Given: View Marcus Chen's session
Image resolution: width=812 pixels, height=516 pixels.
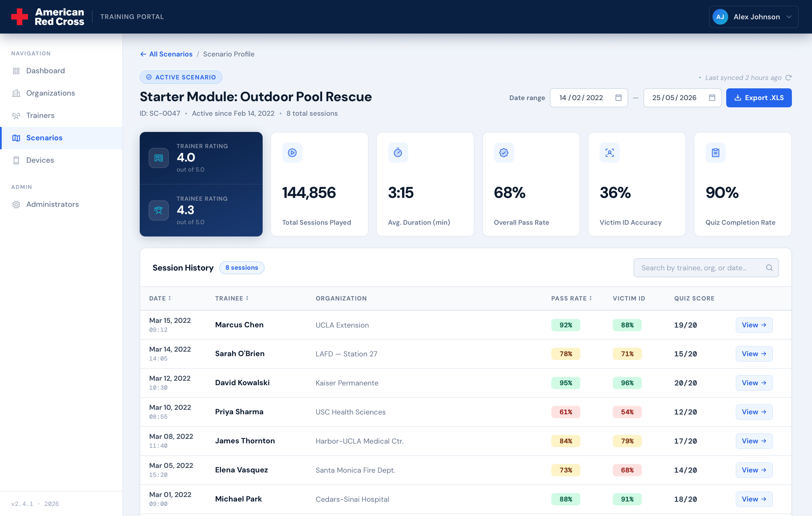Looking at the screenshot, I should (x=754, y=325).
